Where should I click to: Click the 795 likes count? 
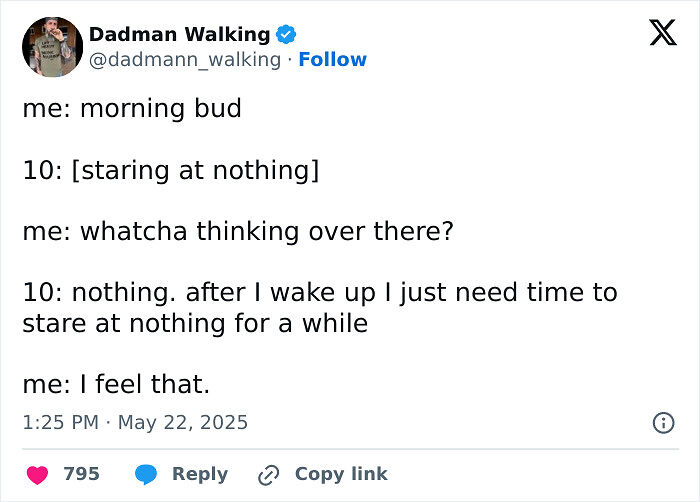82,474
